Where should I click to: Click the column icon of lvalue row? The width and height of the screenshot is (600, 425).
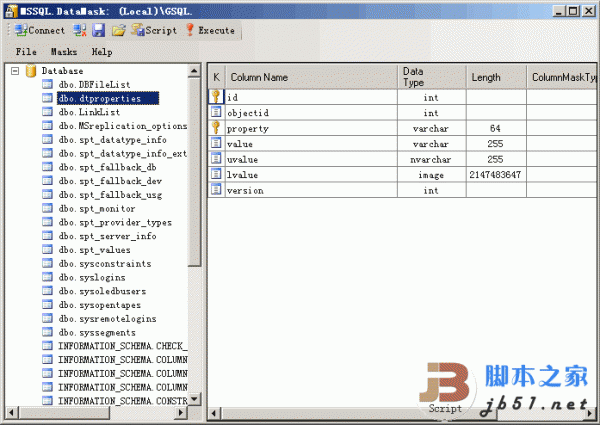coord(216,174)
